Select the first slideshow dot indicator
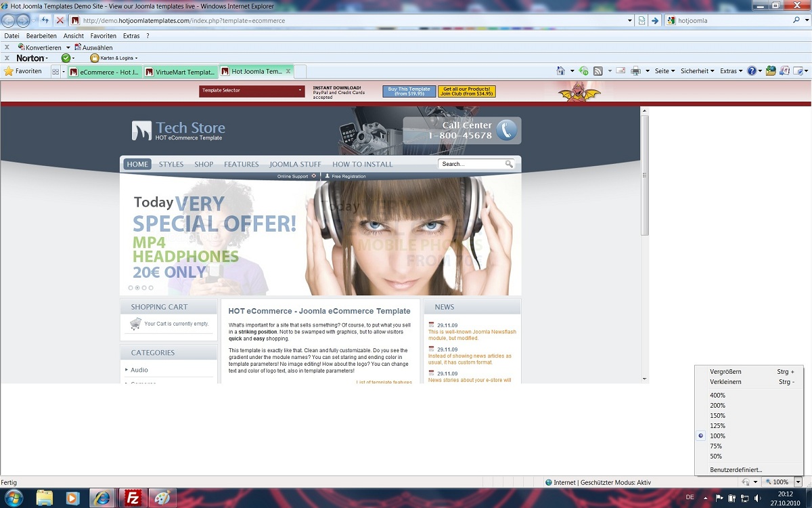812x508 pixels. [x=131, y=288]
